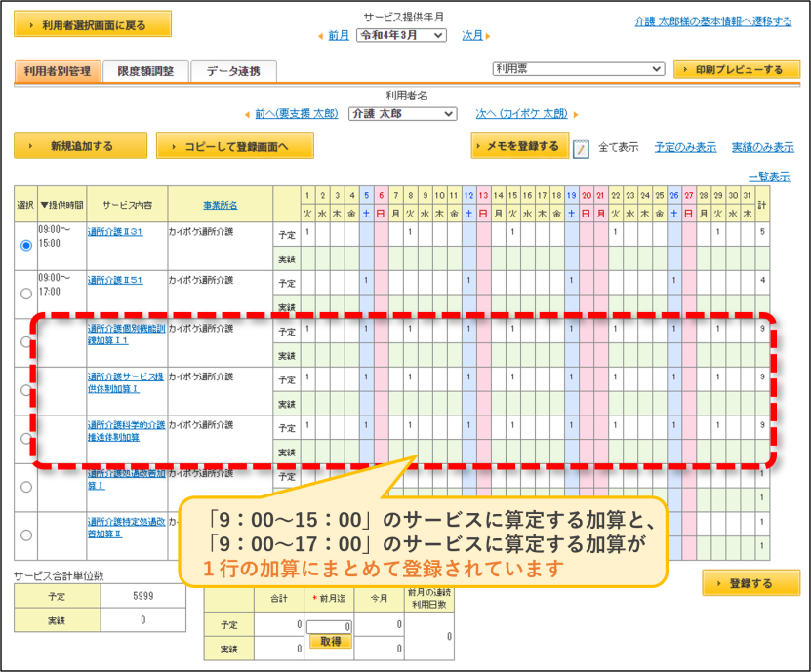
Task: Open the 令和4年3月 month dropdown
Action: click(x=401, y=35)
